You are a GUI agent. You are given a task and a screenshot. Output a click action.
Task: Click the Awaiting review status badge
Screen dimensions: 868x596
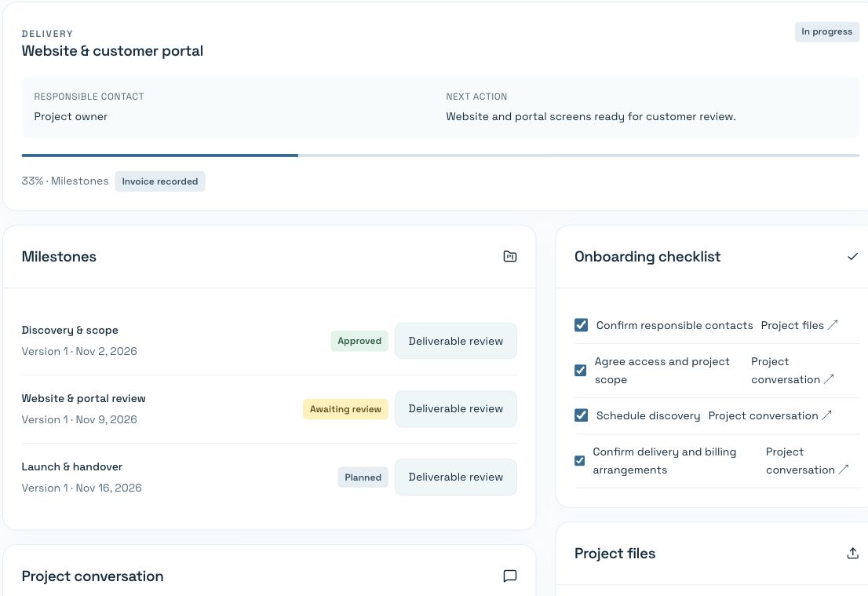[x=345, y=409]
